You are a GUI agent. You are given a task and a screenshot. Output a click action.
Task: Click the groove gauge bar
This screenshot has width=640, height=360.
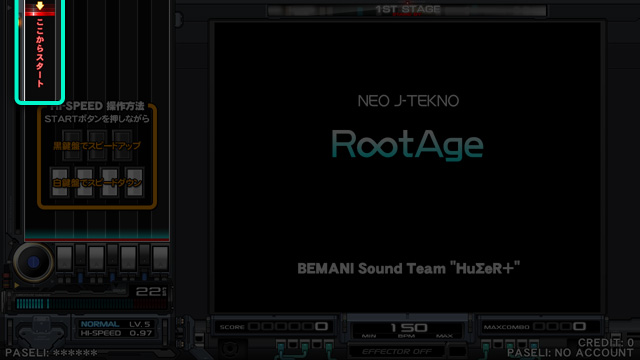91,304
